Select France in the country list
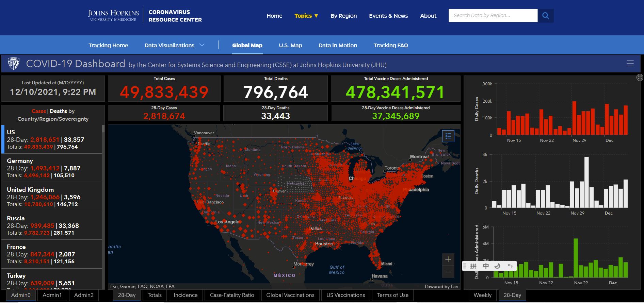644x303 pixels. (52, 254)
